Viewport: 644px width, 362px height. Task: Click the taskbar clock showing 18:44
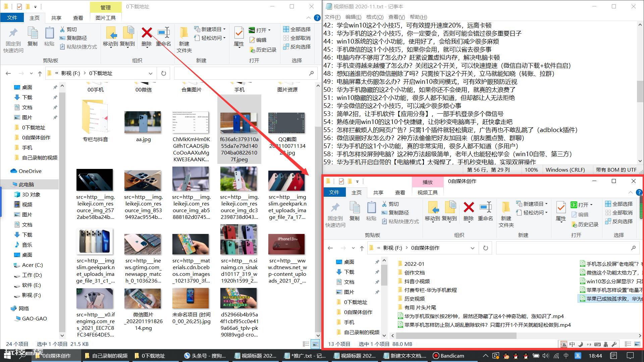pos(595,356)
